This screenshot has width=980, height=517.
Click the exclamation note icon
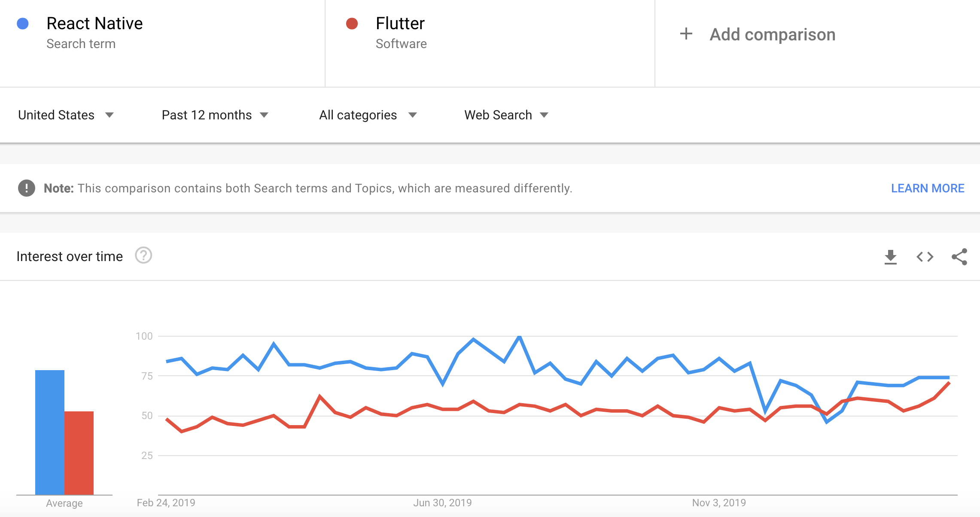(27, 188)
